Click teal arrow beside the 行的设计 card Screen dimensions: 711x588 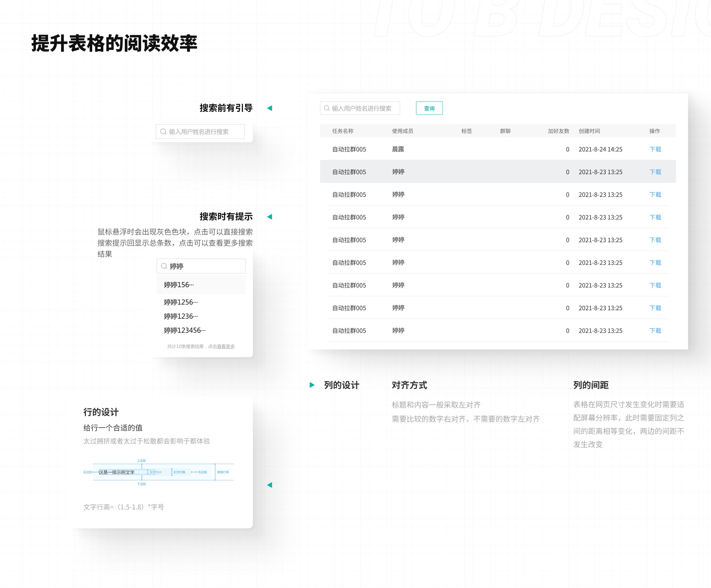coord(270,485)
